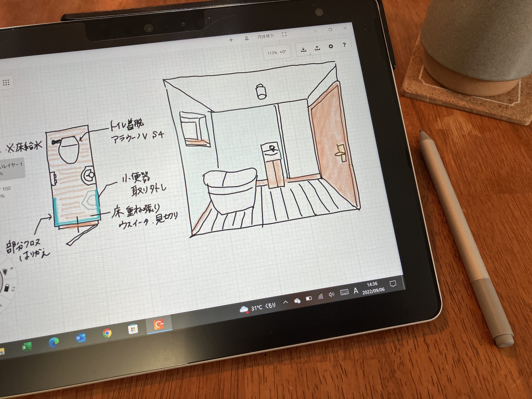Switch the IME input mode A indicator
The width and height of the screenshot is (532, 399).
356,291
